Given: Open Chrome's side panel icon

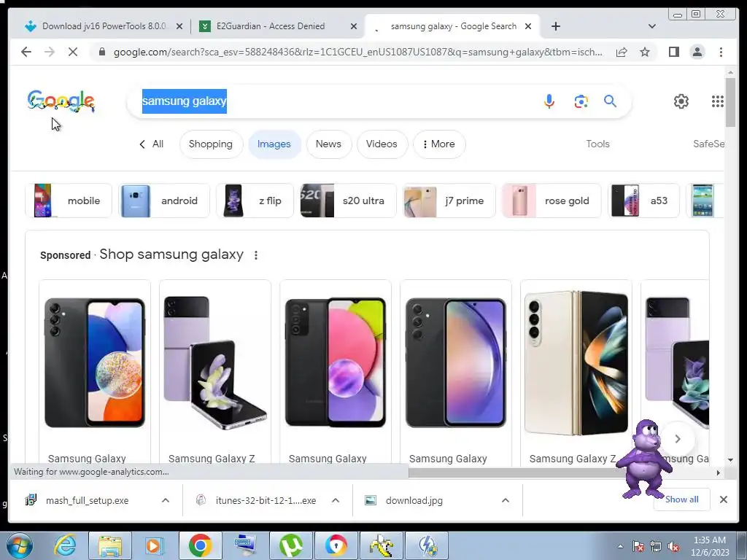Looking at the screenshot, I should coord(673,52).
